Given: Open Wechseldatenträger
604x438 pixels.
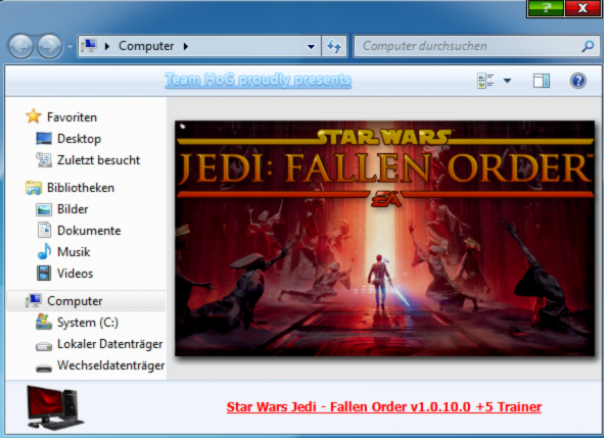Looking at the screenshot, I should click(111, 365).
